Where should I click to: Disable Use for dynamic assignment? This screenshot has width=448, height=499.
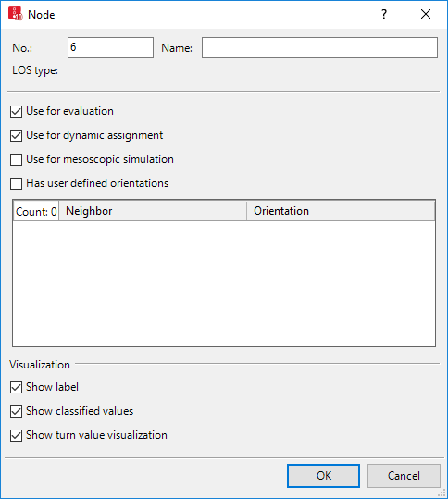17,135
